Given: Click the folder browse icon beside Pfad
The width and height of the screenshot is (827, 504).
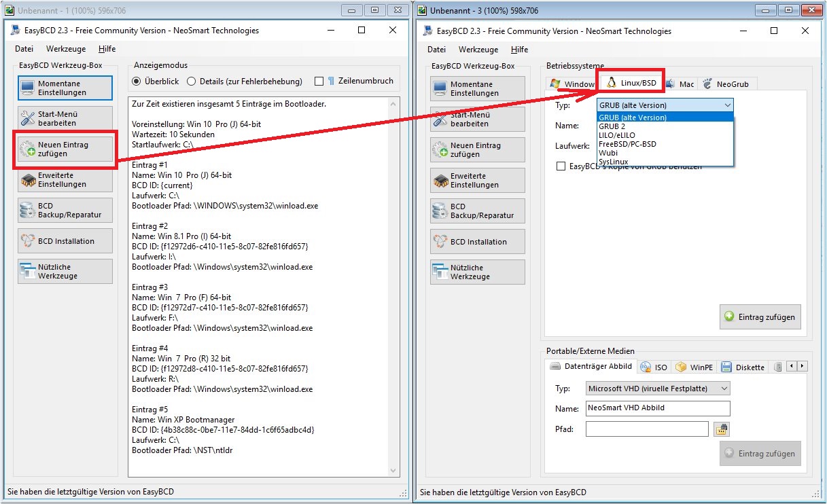Looking at the screenshot, I should pos(722,429).
